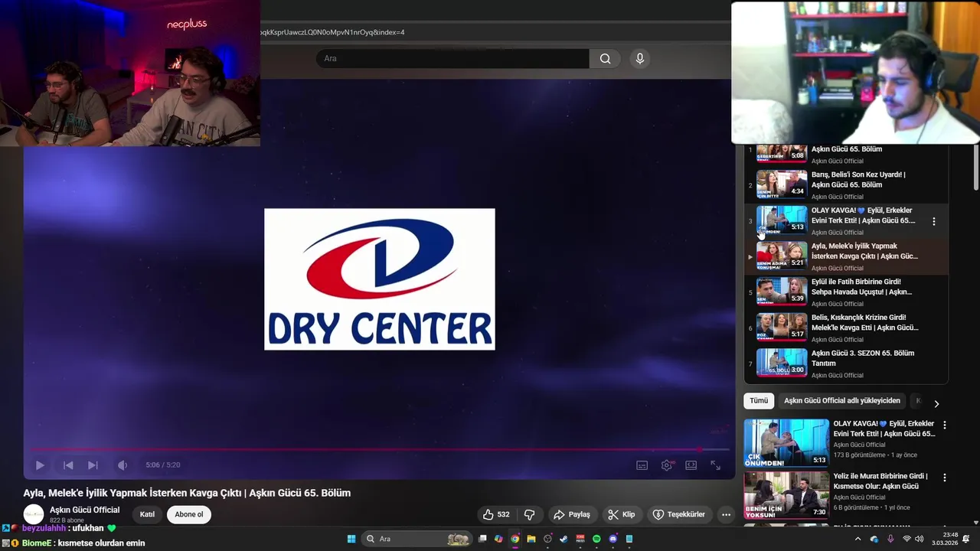Open Spotify from the taskbar

click(x=596, y=539)
